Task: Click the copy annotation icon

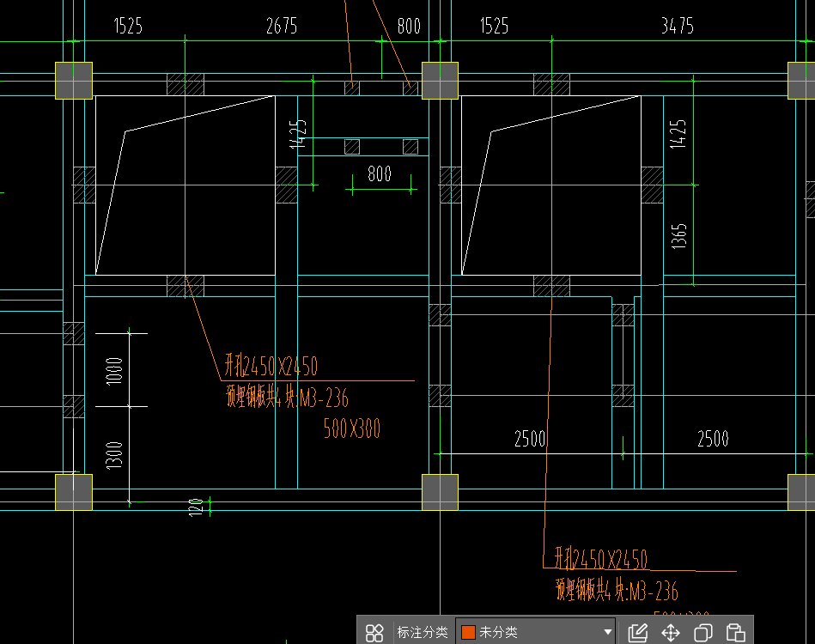Action: click(x=702, y=633)
